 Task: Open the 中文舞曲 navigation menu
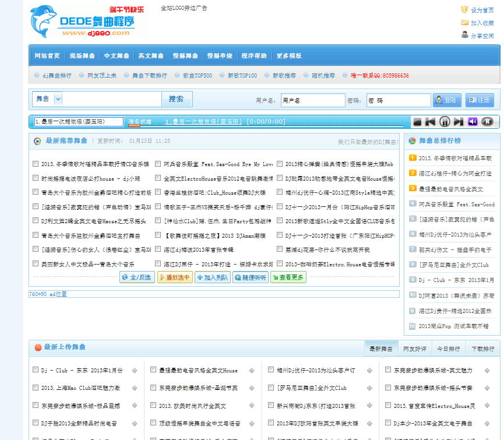[115, 55]
